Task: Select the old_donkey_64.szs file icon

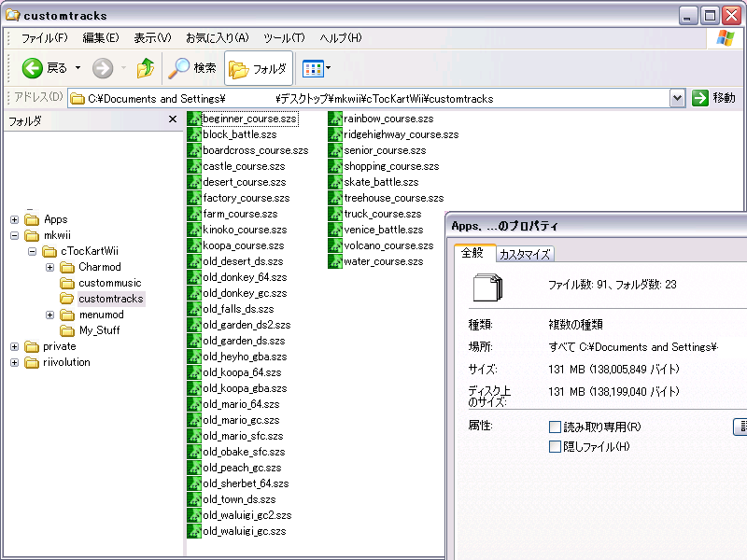Action: 194,277
